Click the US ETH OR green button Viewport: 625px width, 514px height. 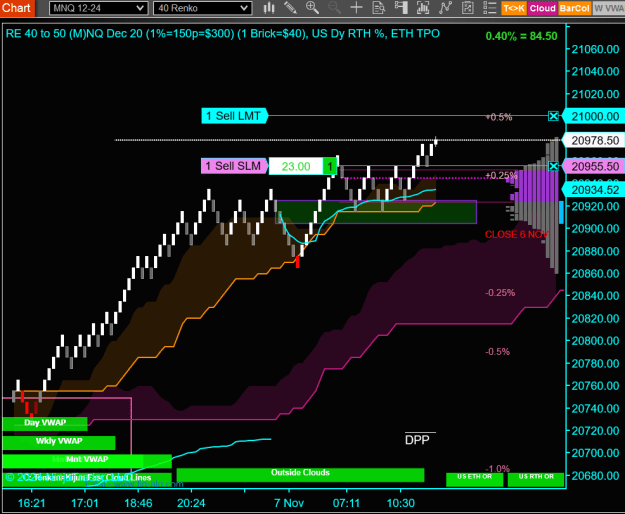[x=474, y=479]
